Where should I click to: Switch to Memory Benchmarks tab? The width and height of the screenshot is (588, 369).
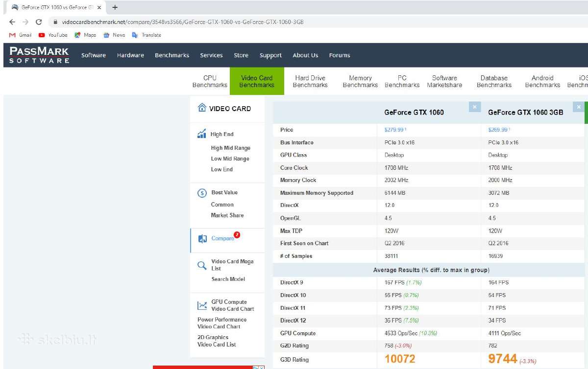click(360, 81)
